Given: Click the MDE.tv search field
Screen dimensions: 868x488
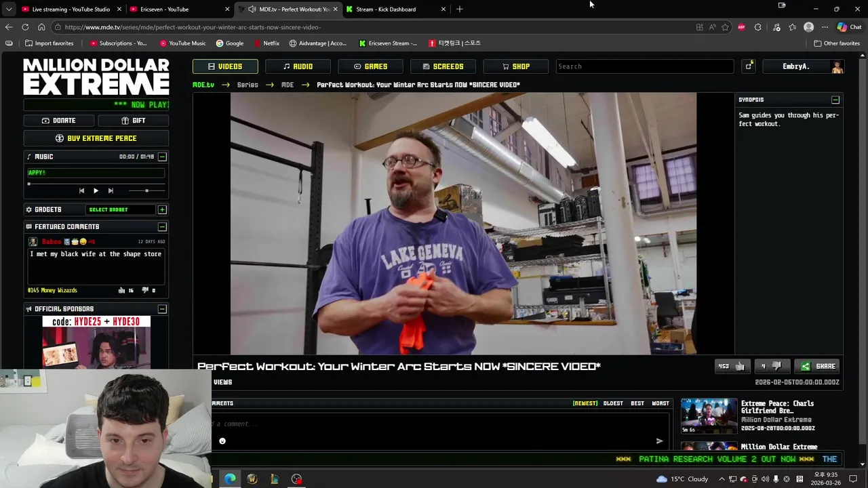Looking at the screenshot, I should click(644, 66).
